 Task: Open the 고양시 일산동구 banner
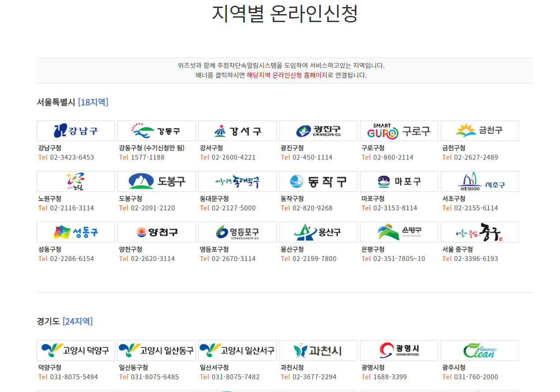click(157, 350)
